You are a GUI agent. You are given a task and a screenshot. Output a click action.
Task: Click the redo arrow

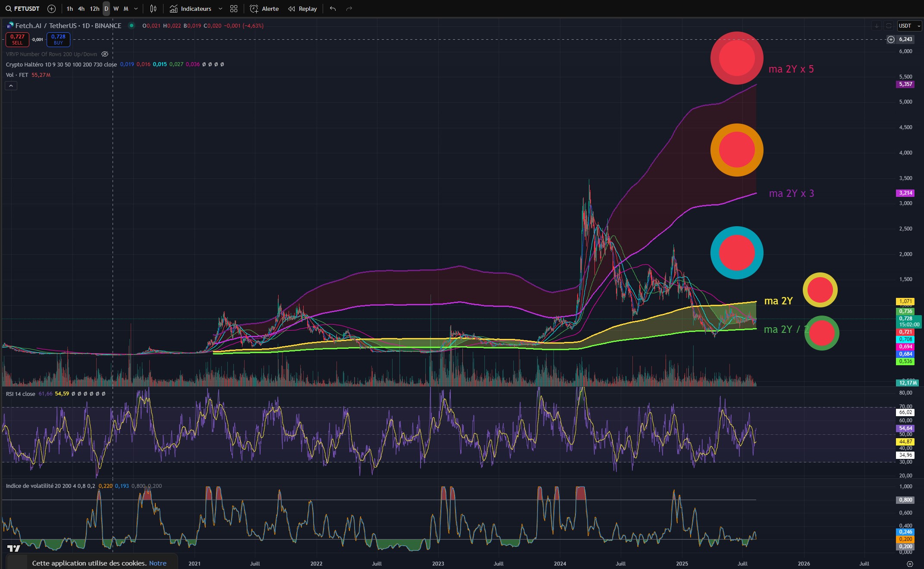(x=349, y=9)
